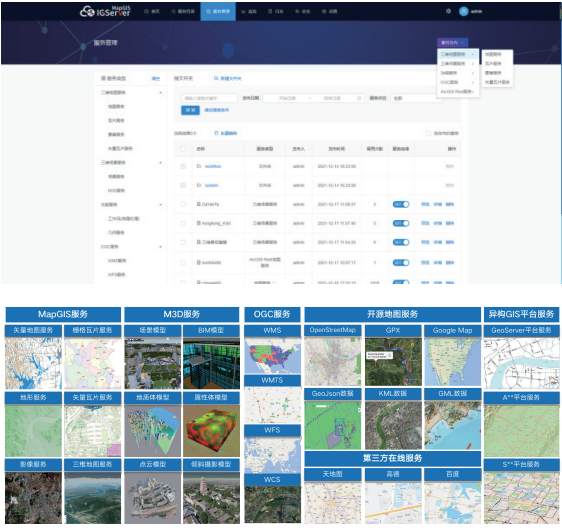Image resolution: width=562 pixels, height=528 pixels.
Task: Collapse the 功能服务 sidebar group arrow
Action: point(161,205)
